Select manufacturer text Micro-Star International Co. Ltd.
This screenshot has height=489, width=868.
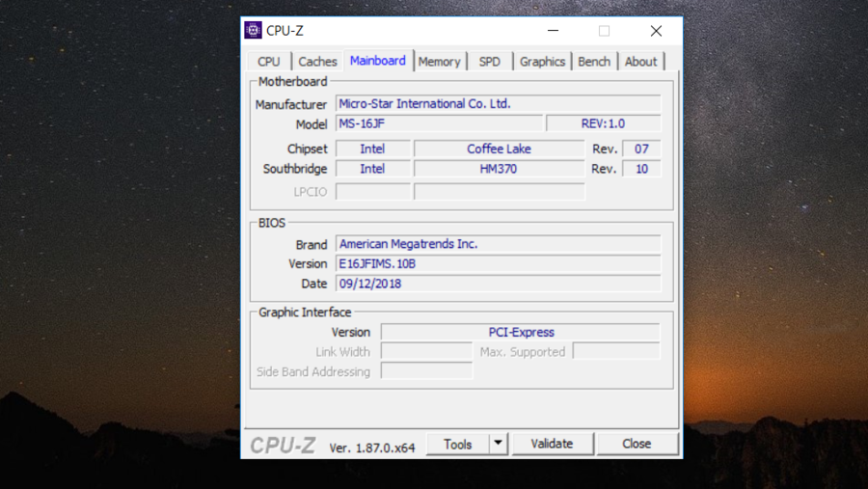coord(424,103)
